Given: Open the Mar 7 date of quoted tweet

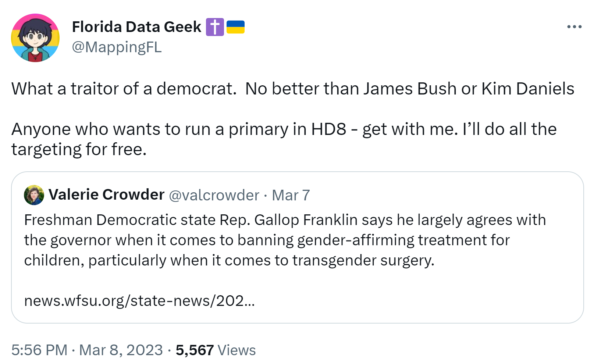Looking at the screenshot, I should coord(291,195).
